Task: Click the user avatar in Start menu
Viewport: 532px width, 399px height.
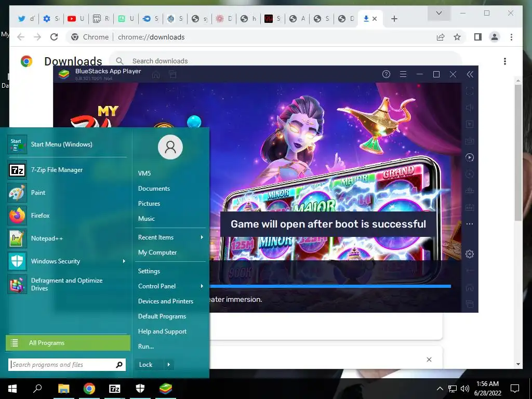Action: pyautogui.click(x=170, y=147)
